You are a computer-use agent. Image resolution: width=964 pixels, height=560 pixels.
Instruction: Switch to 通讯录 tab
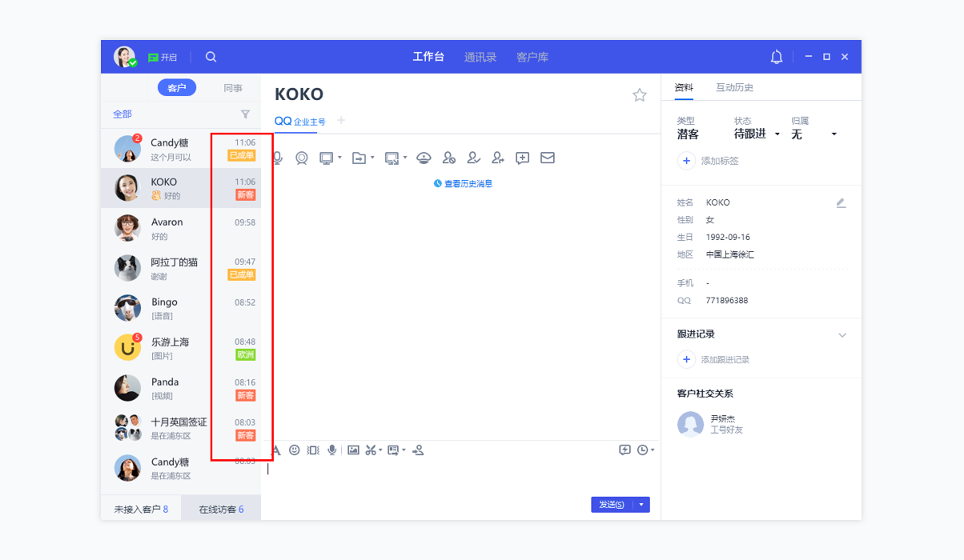(480, 58)
